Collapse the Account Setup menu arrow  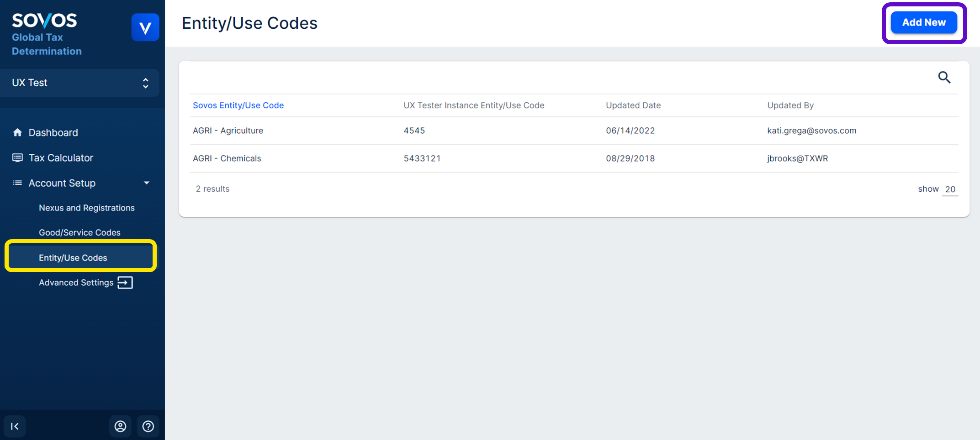147,183
